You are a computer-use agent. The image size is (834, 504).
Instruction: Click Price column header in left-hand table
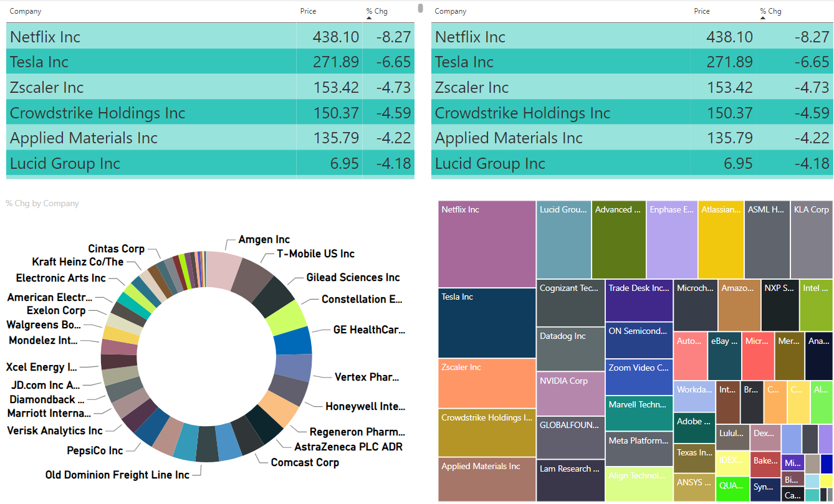308,11
